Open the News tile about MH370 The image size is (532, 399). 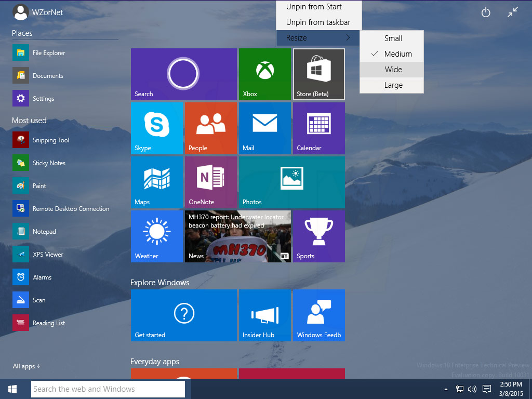[x=238, y=236]
